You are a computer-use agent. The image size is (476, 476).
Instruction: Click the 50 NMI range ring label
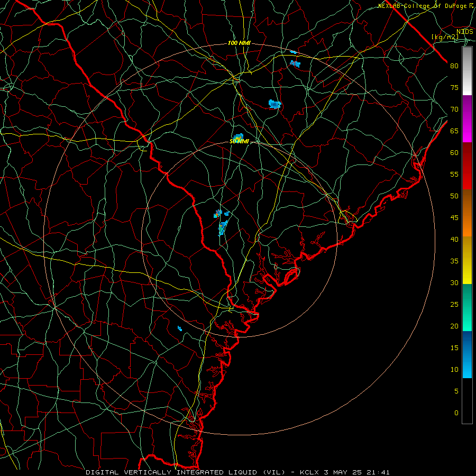pos(239,141)
